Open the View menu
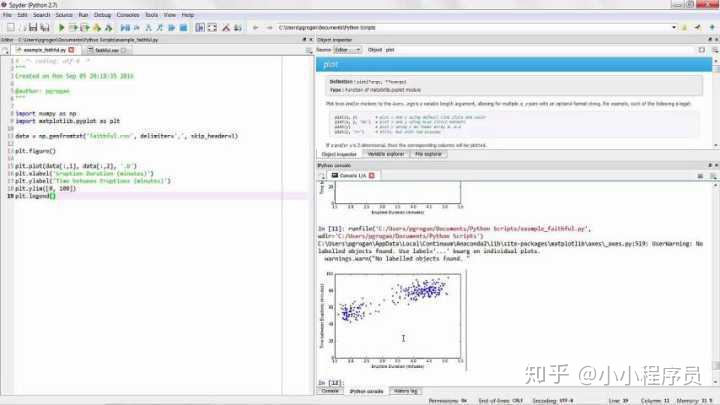 tap(170, 15)
